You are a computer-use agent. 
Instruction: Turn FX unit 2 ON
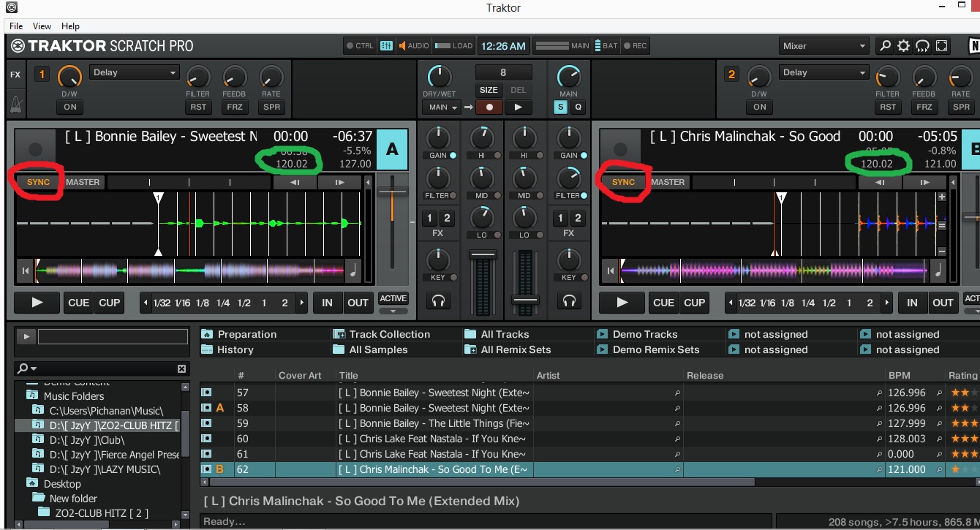click(760, 107)
